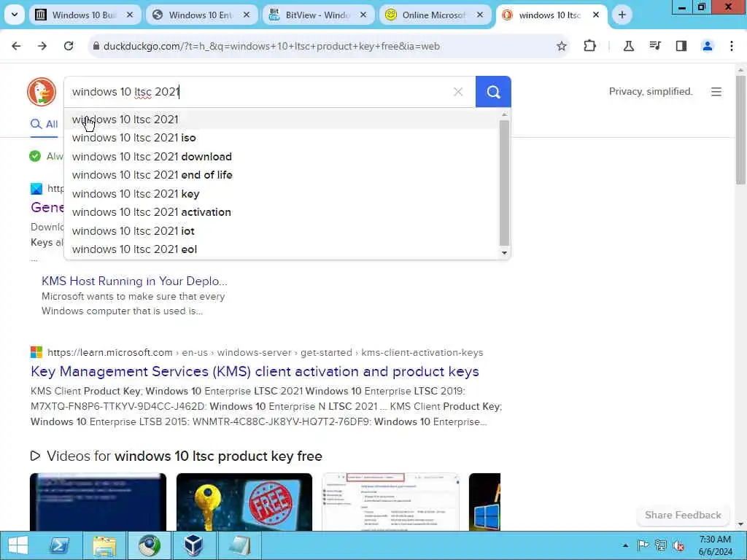Choose the first suggestion "windows 10 ltsc 2021"

[x=282, y=119]
